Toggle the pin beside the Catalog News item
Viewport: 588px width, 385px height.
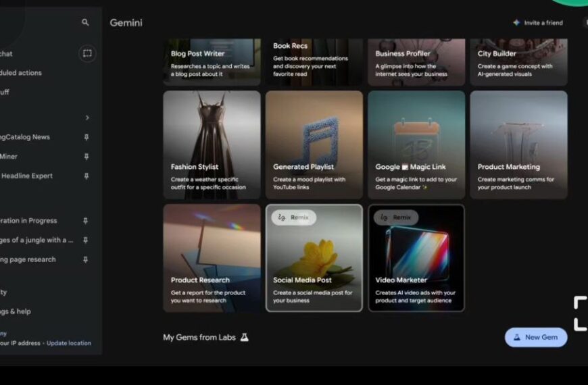point(87,137)
